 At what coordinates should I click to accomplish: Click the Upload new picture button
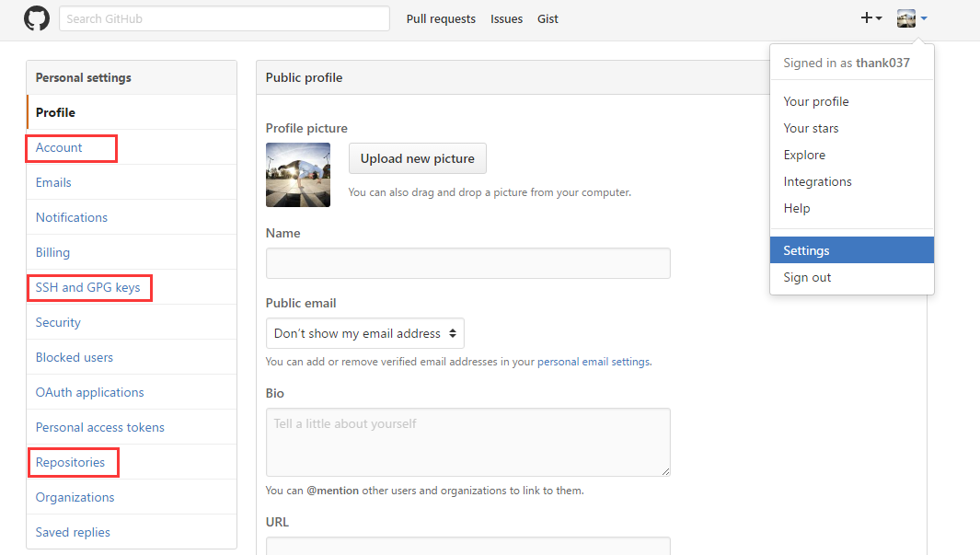417,158
